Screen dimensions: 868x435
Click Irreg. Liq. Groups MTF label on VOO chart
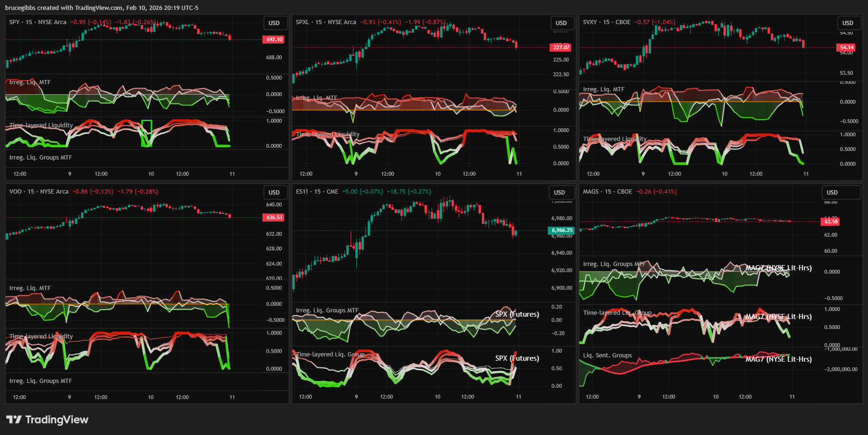coord(41,381)
